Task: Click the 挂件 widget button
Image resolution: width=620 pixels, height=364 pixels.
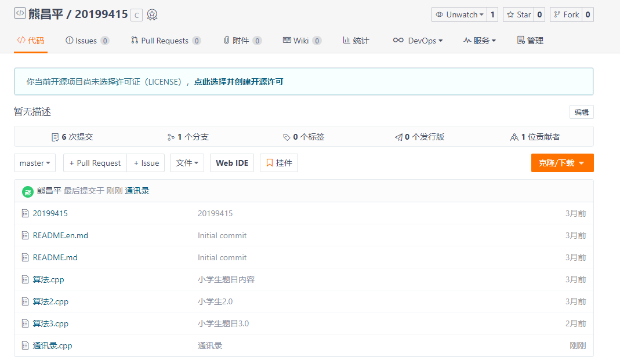Action: pos(279,163)
